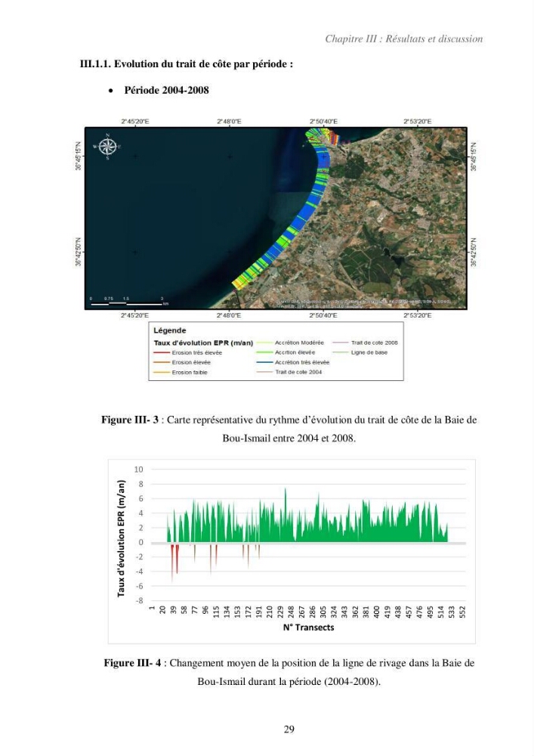Screen dimensions: 534x756
Task: Click the x-axis tick label '248'
Action: coord(291,612)
